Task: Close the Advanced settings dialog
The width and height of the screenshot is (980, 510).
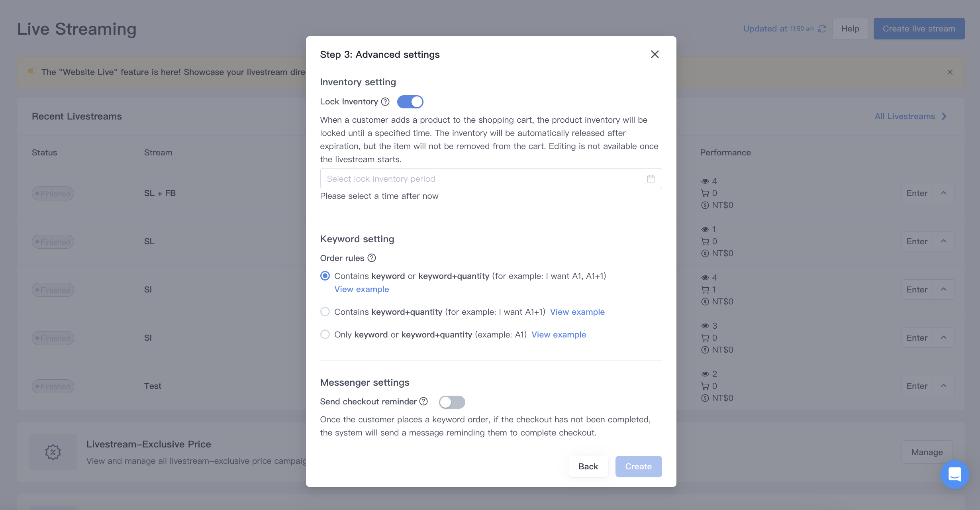Action: (x=655, y=54)
